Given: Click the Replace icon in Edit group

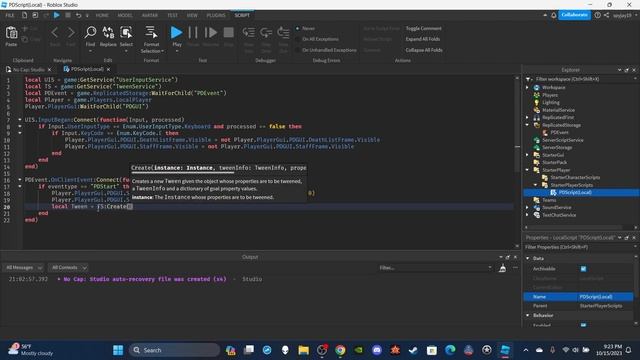Looking at the screenshot, I should pos(108,32).
